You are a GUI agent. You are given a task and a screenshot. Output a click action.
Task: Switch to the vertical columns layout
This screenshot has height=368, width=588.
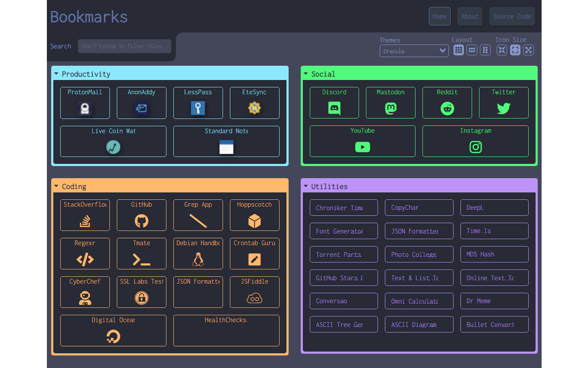pyautogui.click(x=485, y=50)
